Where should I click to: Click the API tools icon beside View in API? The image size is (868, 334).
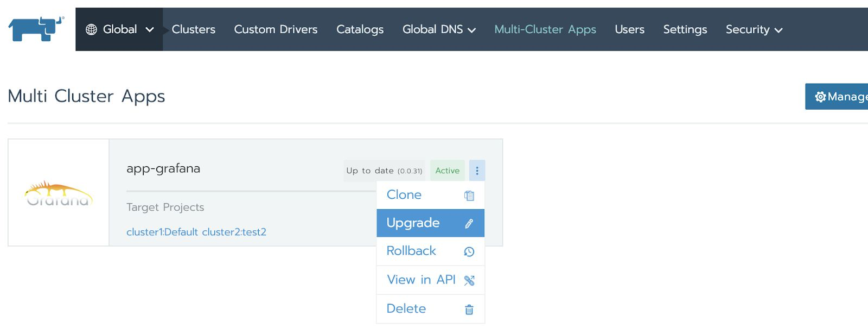[x=469, y=280]
